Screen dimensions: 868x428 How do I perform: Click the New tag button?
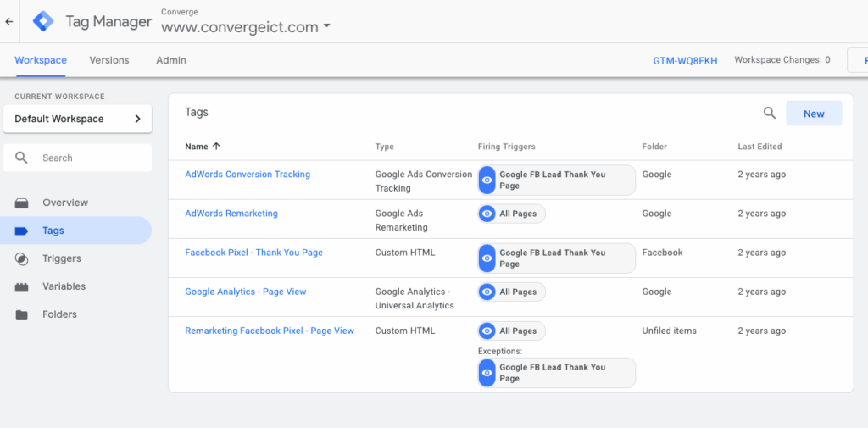point(814,114)
